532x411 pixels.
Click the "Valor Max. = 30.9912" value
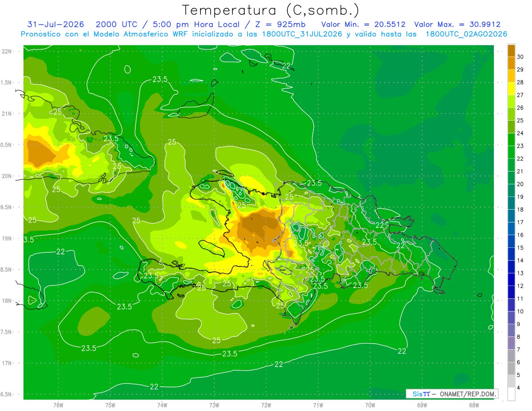pos(457,24)
